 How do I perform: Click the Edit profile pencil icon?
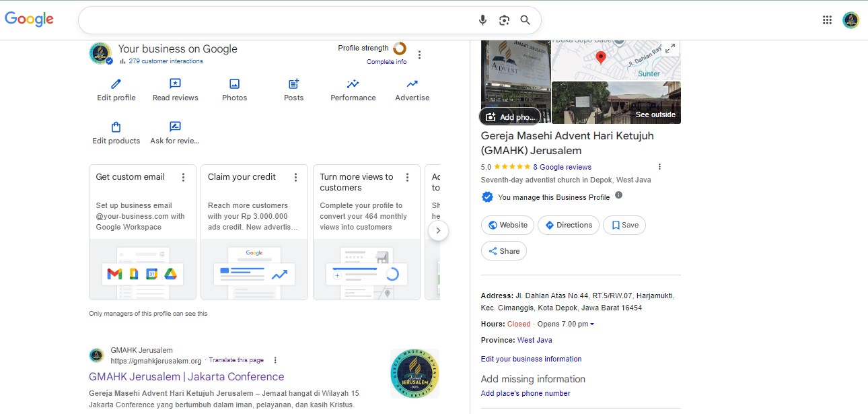116,84
